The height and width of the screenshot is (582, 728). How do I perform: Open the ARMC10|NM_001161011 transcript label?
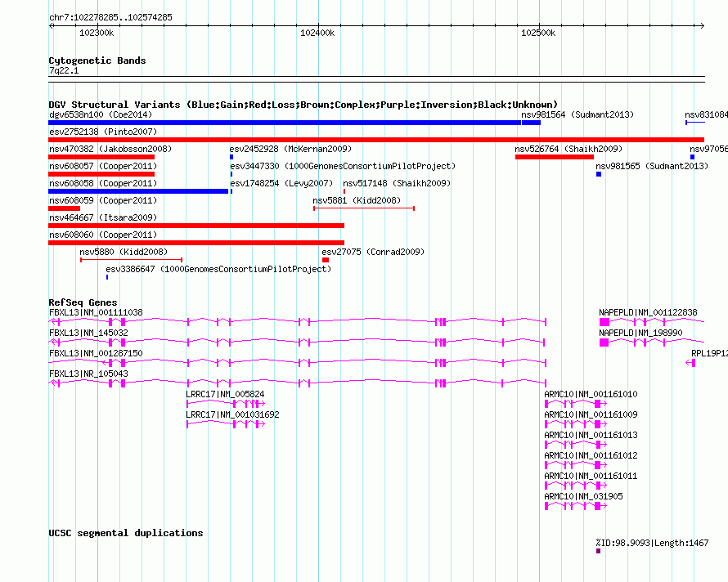coord(591,477)
